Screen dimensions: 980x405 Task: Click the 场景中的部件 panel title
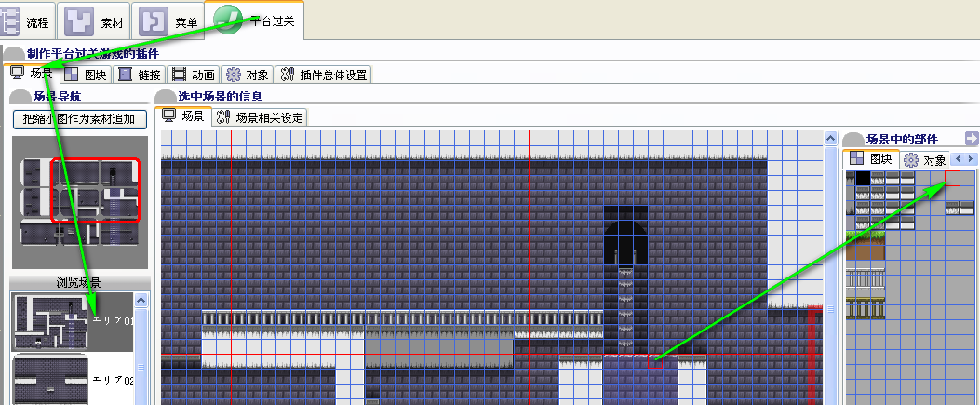tap(902, 139)
